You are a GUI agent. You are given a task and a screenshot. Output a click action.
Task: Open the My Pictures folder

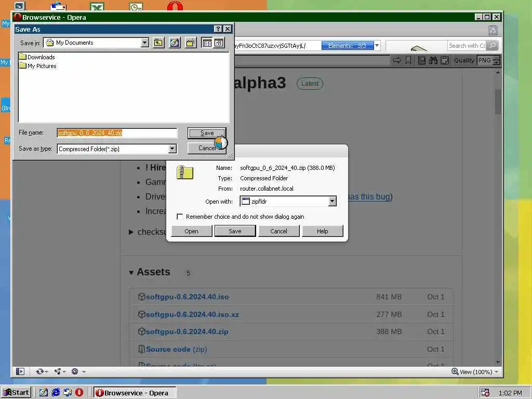coord(38,66)
